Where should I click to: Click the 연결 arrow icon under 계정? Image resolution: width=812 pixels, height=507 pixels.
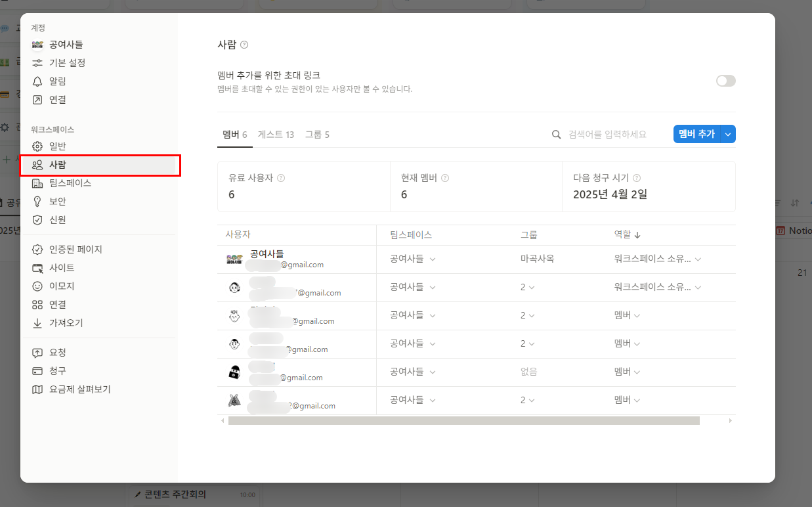pos(37,100)
